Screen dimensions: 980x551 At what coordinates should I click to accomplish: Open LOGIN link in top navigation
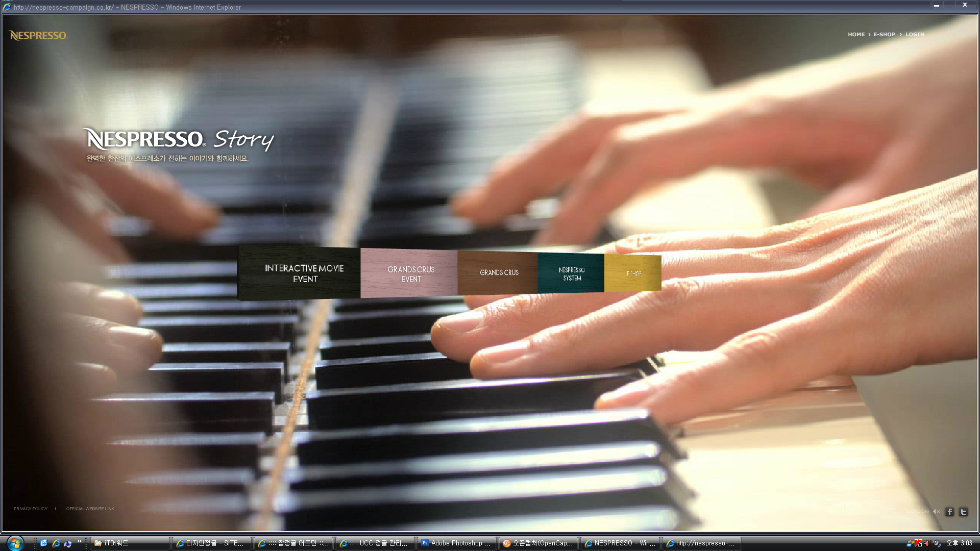coord(915,35)
